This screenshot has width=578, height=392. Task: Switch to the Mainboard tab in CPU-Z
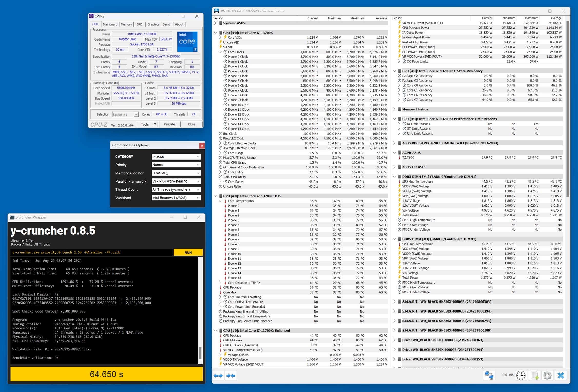[110, 24]
